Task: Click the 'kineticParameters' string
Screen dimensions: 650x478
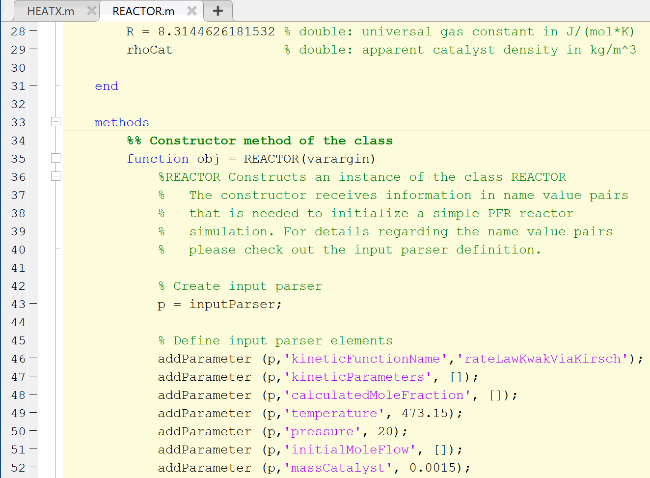Action: click(358, 377)
